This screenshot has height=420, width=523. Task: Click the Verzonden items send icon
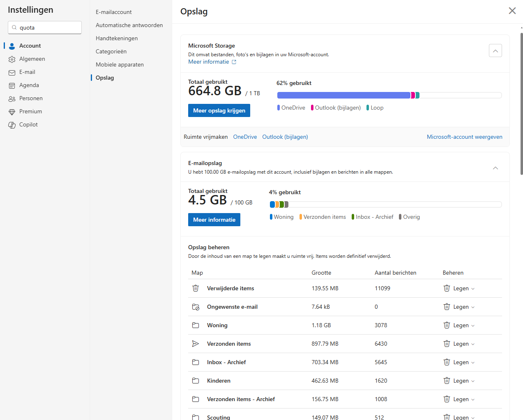point(196,344)
